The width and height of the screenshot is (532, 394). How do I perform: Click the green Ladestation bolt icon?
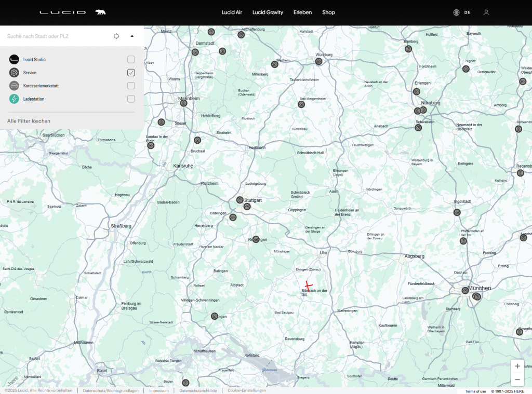pyautogui.click(x=14, y=99)
